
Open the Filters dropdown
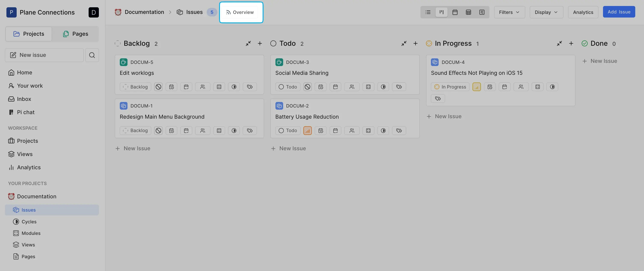pos(509,12)
